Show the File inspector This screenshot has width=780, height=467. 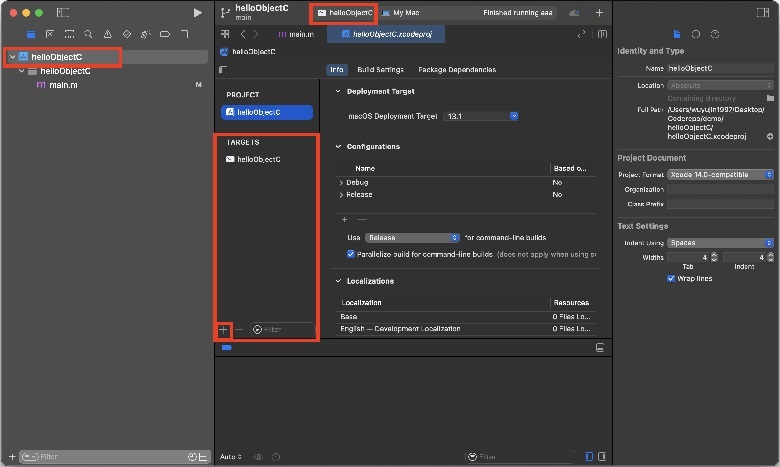point(677,34)
